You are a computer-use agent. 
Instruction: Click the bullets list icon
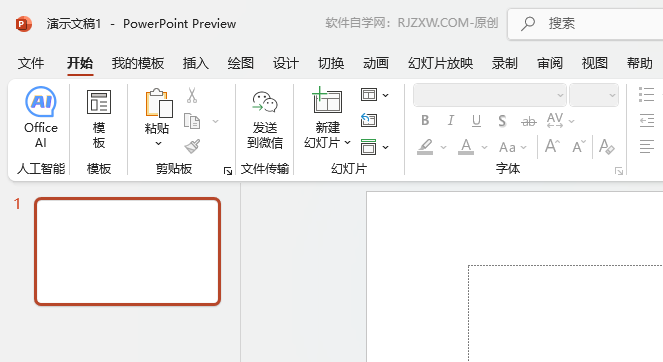tap(647, 95)
